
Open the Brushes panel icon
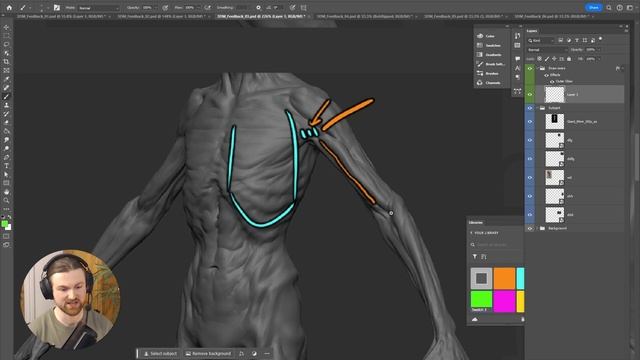click(480, 73)
